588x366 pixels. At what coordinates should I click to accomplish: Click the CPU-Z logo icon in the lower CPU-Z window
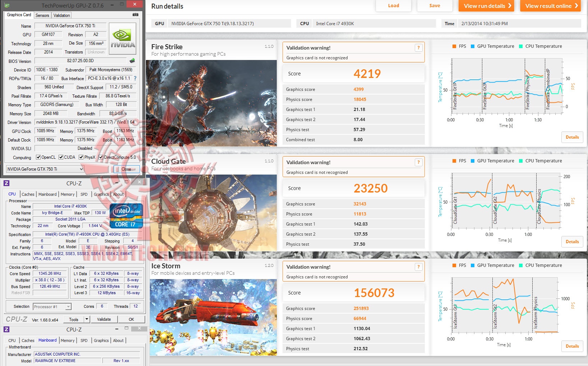[x=6, y=329]
